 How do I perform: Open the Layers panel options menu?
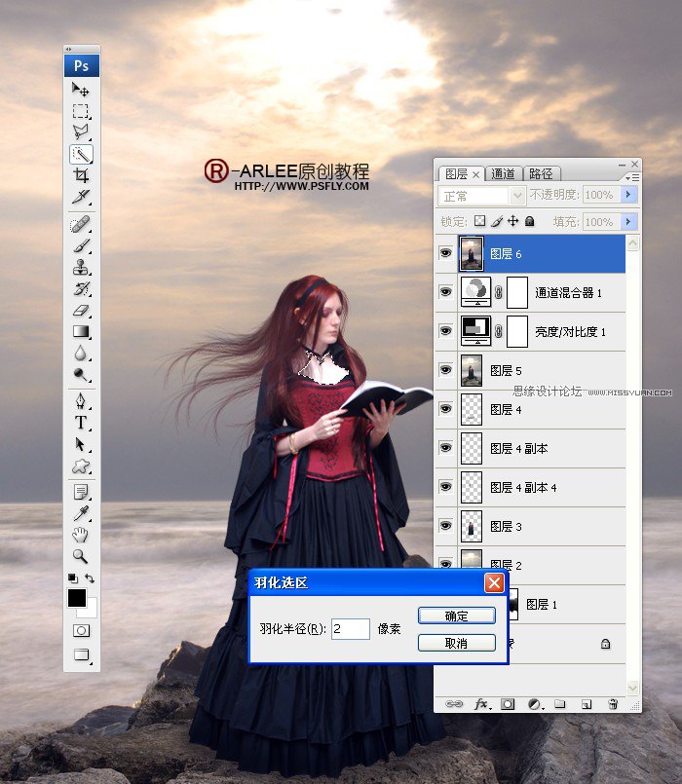(632, 177)
